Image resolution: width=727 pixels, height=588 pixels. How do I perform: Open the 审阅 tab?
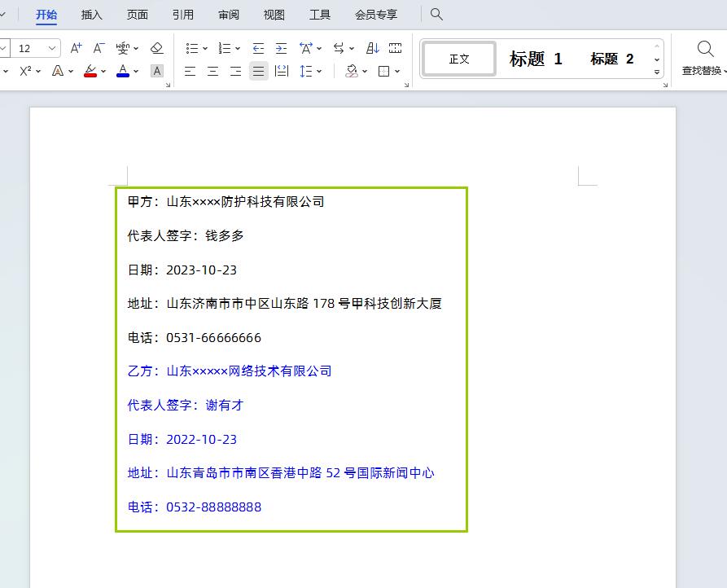click(229, 15)
